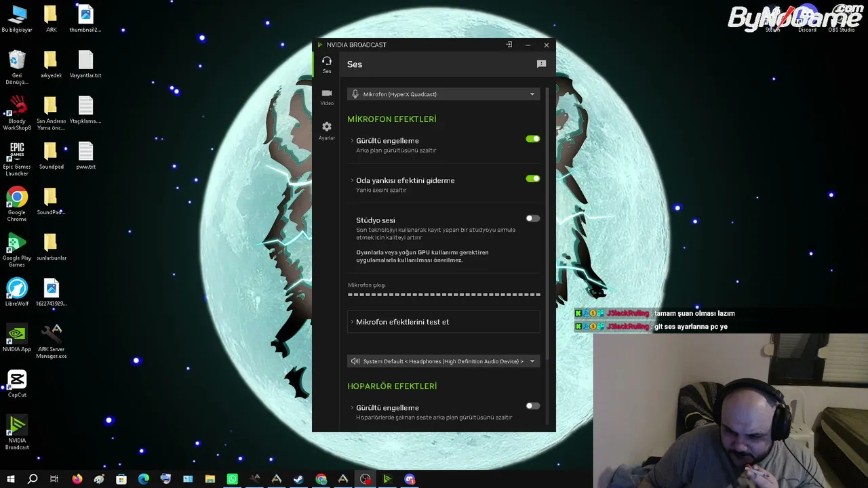Select the thumbnail2 image file on desktop
868x488 pixels.
pos(85,19)
